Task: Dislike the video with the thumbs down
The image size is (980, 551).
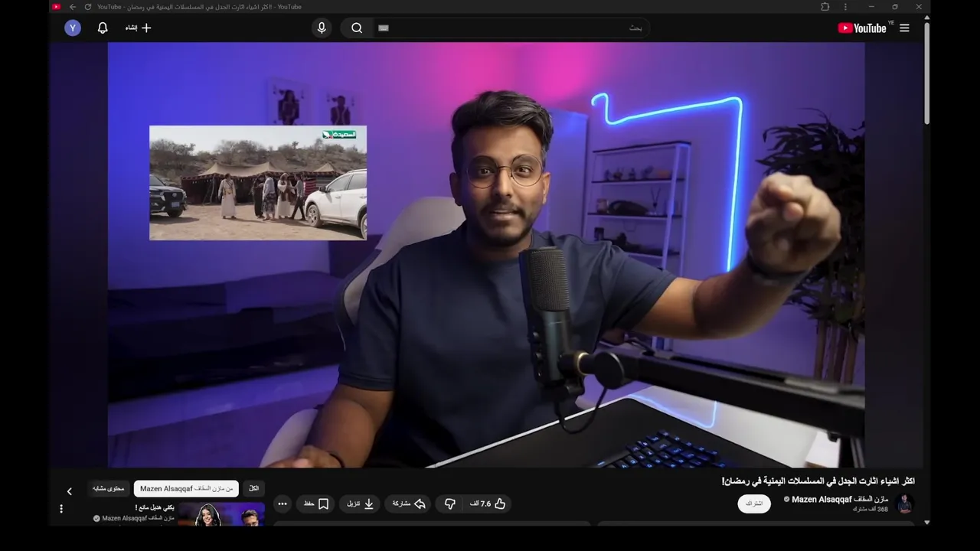Action: pyautogui.click(x=450, y=504)
